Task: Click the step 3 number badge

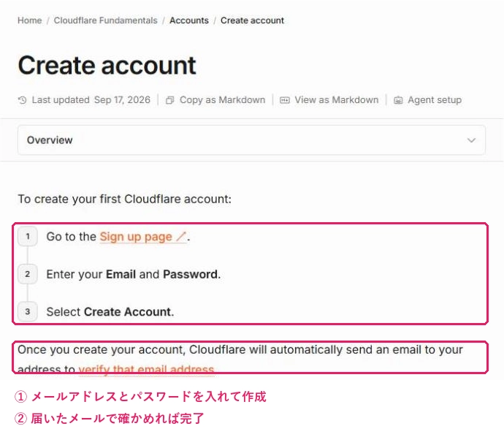Action: [x=28, y=311]
